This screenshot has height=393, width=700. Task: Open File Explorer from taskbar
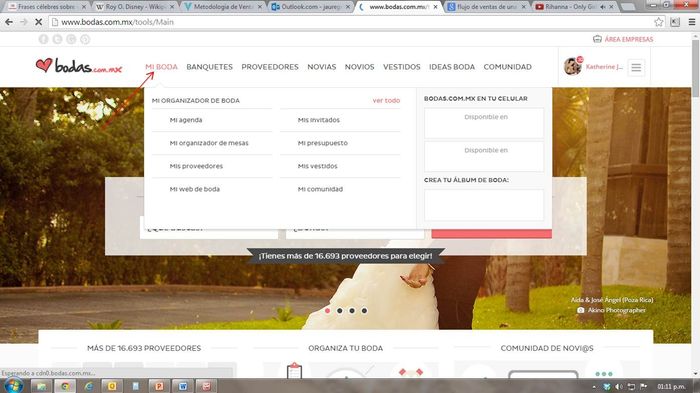(41, 386)
